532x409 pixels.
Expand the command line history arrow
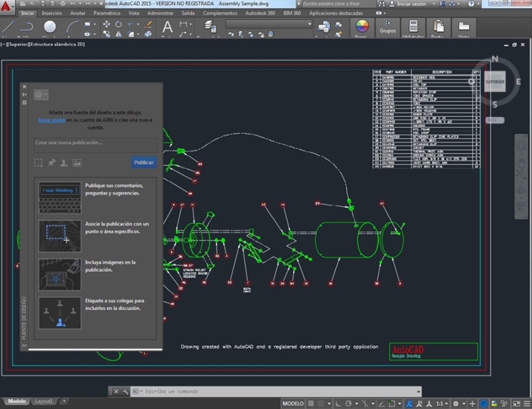(x=419, y=391)
